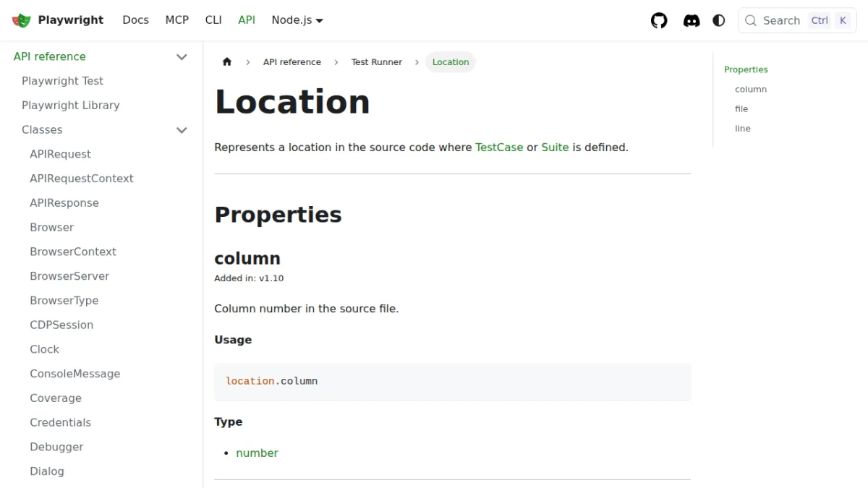Go to home breadcrumb icon
Image resolution: width=868 pixels, height=488 pixels.
[x=227, y=62]
